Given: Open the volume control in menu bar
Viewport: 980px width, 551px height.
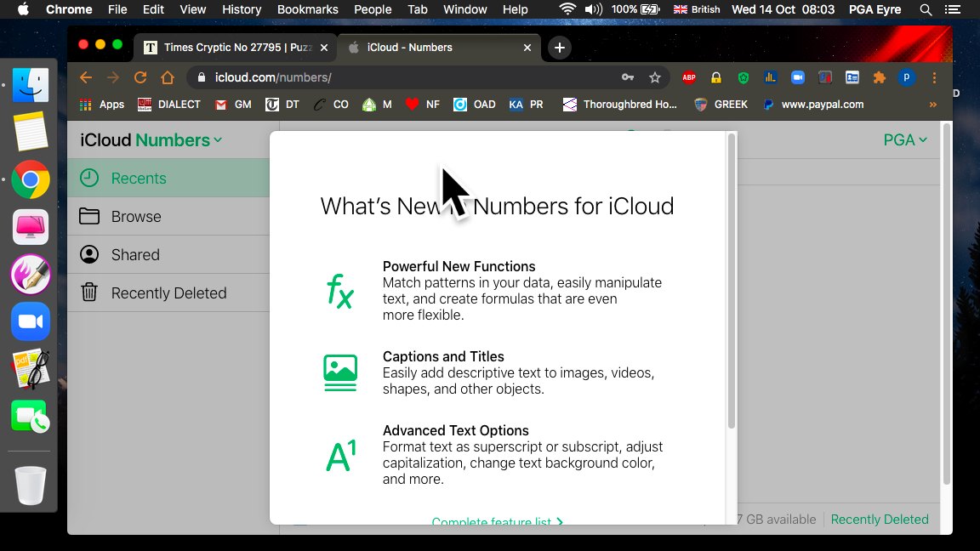Looking at the screenshot, I should click(x=593, y=9).
